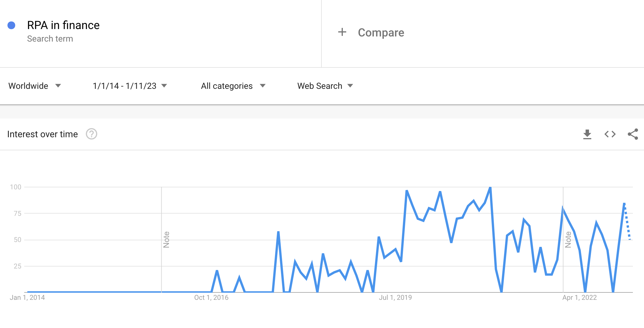Click the Jul 1, 2019 axis label
This screenshot has height=328, width=644.
point(395,298)
